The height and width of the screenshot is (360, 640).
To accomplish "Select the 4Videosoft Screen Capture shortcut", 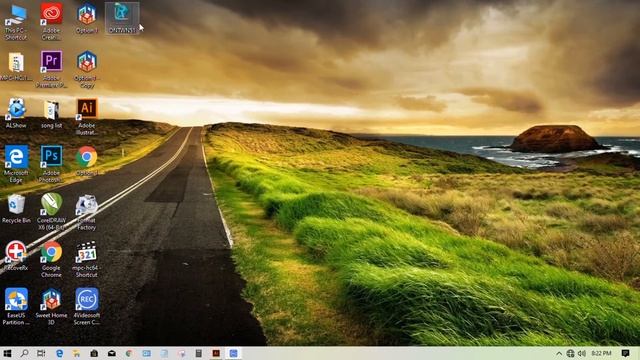I will [87, 307].
